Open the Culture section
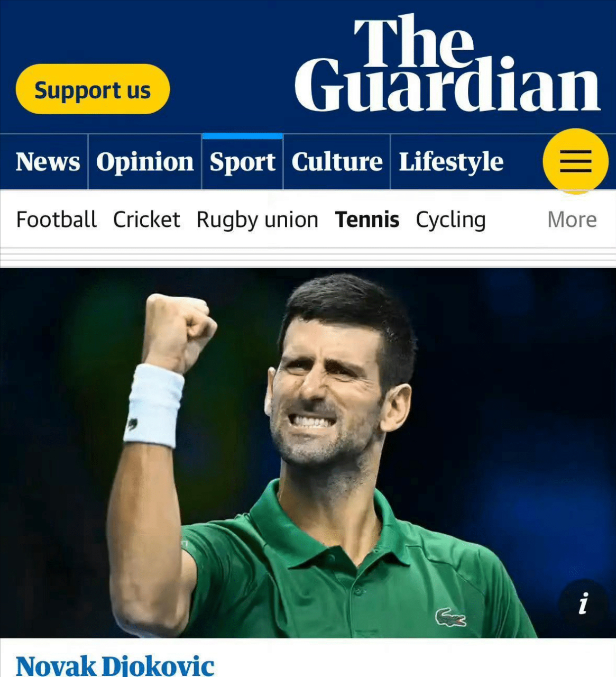This screenshot has height=677, width=616. [x=337, y=162]
